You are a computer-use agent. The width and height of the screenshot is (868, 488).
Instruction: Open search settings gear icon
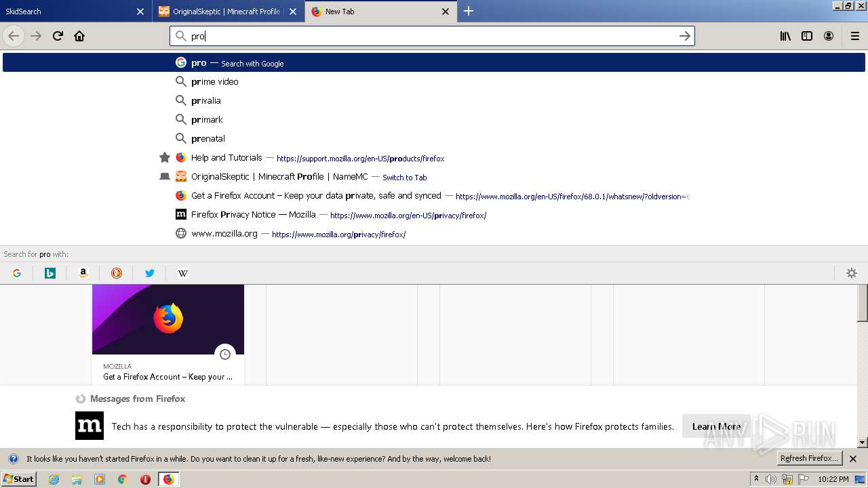[x=852, y=273]
